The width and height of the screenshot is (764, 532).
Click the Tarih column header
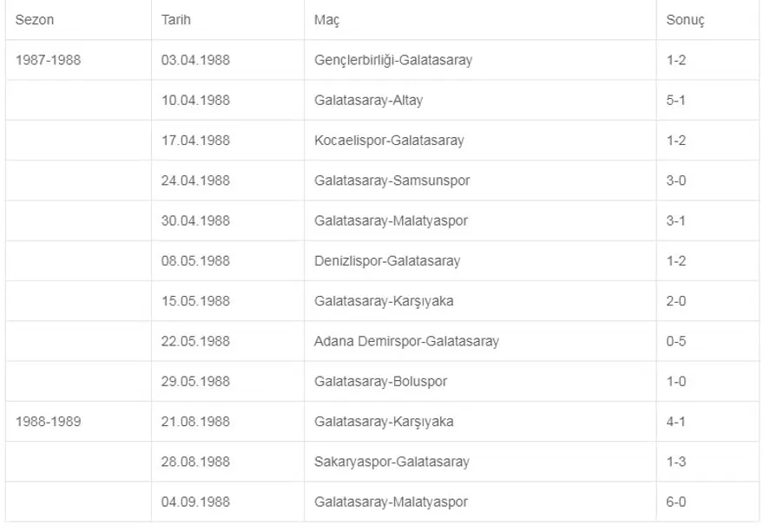(x=176, y=20)
